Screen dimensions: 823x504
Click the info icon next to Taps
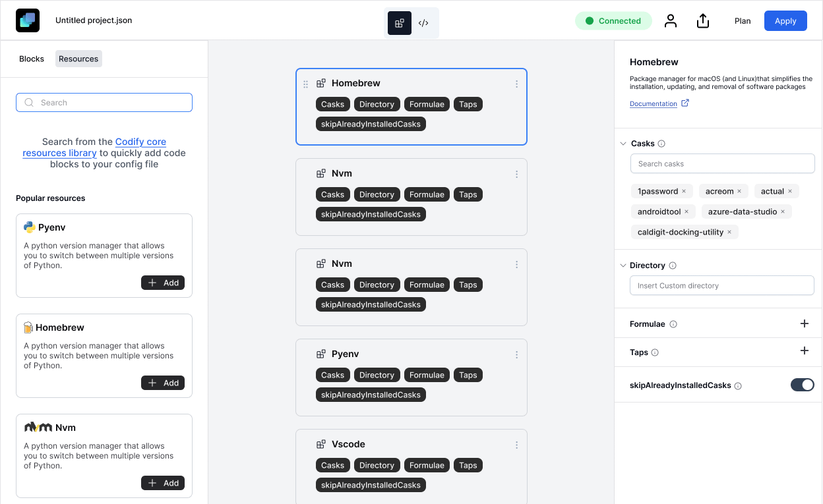(655, 352)
